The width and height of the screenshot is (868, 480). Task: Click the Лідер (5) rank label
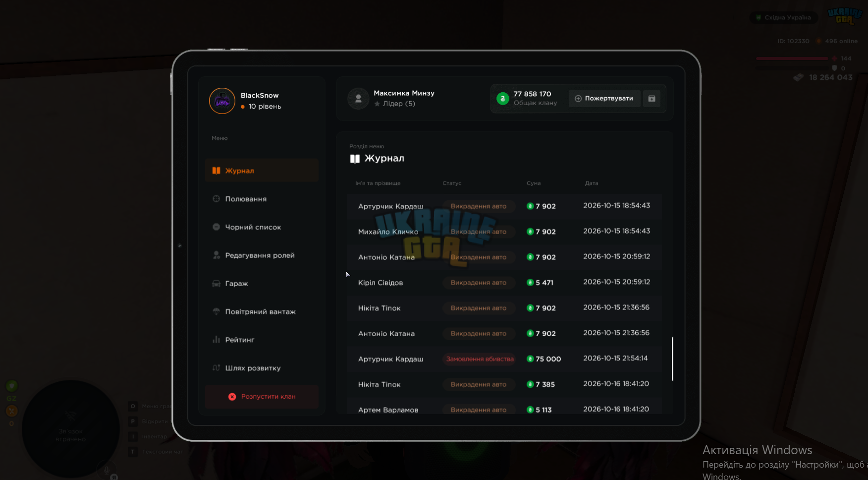coord(399,104)
